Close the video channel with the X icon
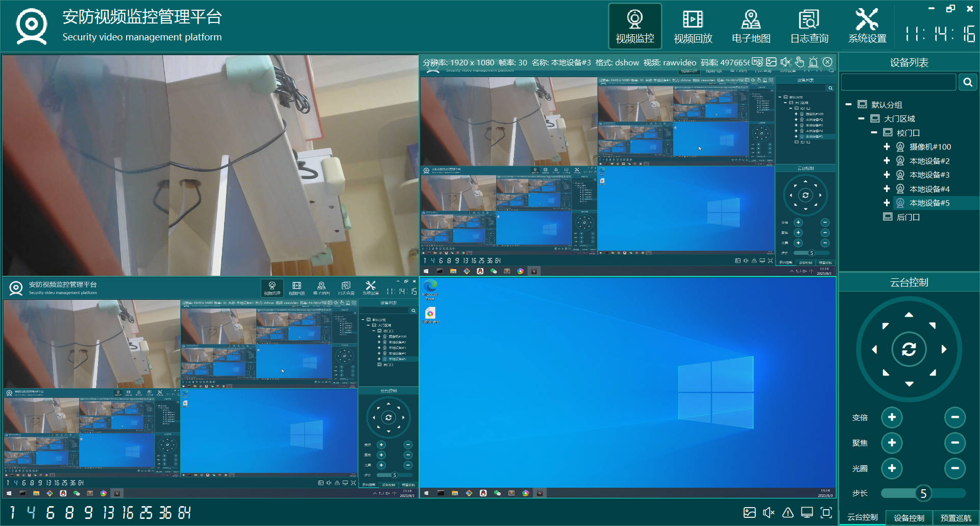980x526 pixels. [x=827, y=62]
